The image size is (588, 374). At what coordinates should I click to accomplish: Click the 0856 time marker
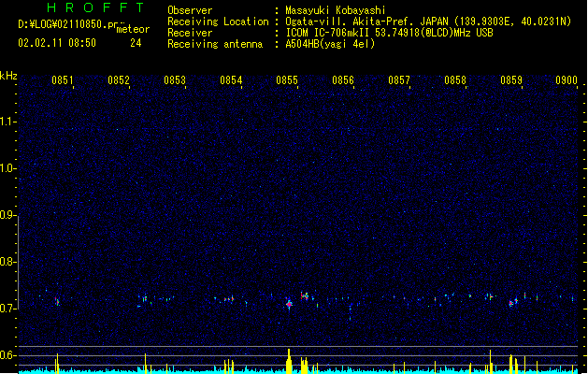343,80
